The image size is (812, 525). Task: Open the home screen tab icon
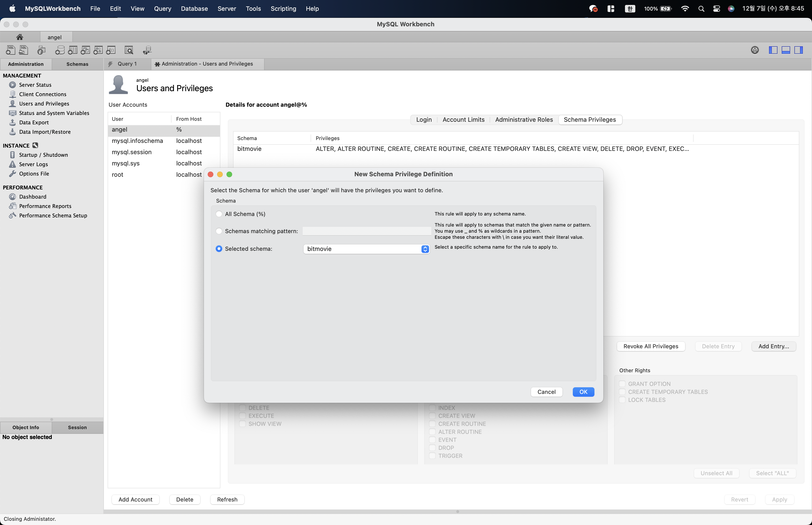click(20, 37)
